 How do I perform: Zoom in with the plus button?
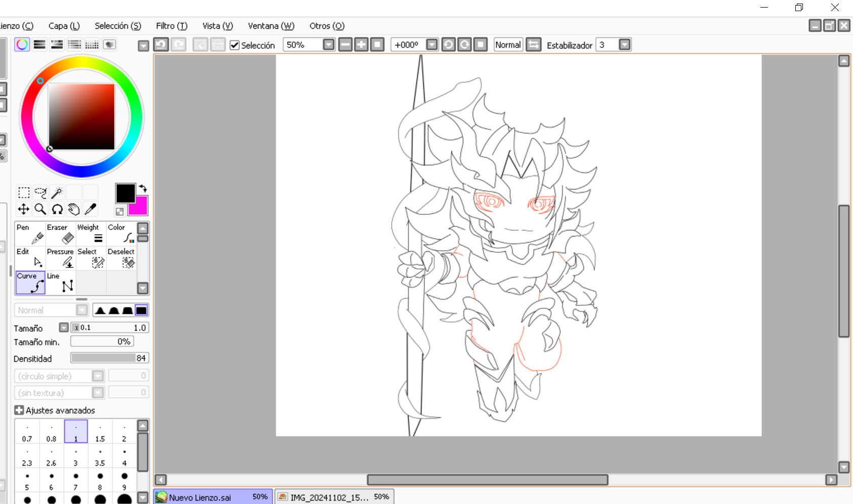click(361, 44)
